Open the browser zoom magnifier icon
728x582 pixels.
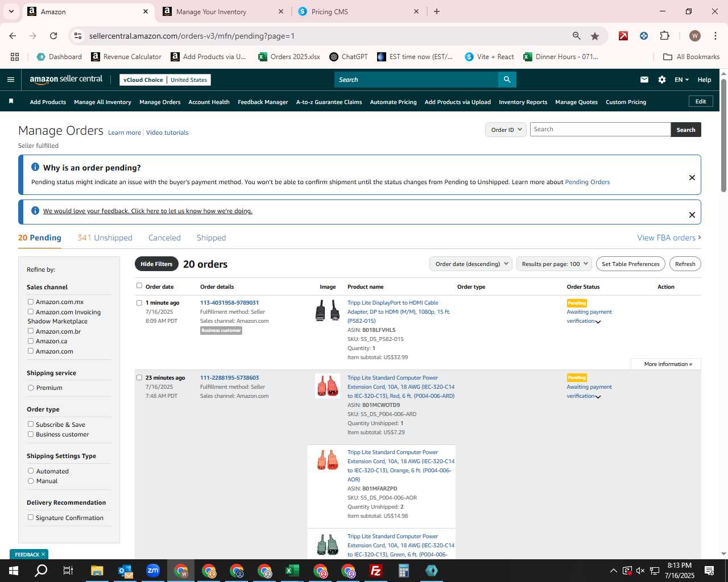[x=577, y=36]
